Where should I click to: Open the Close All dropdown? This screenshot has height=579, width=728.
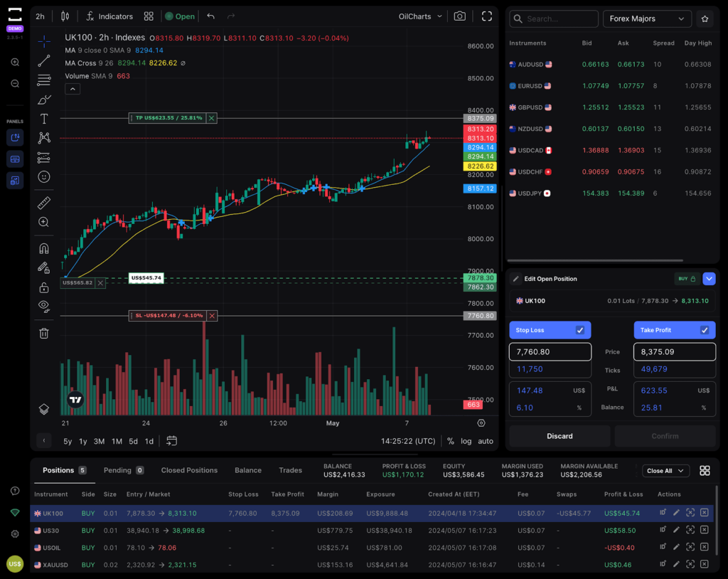(665, 471)
